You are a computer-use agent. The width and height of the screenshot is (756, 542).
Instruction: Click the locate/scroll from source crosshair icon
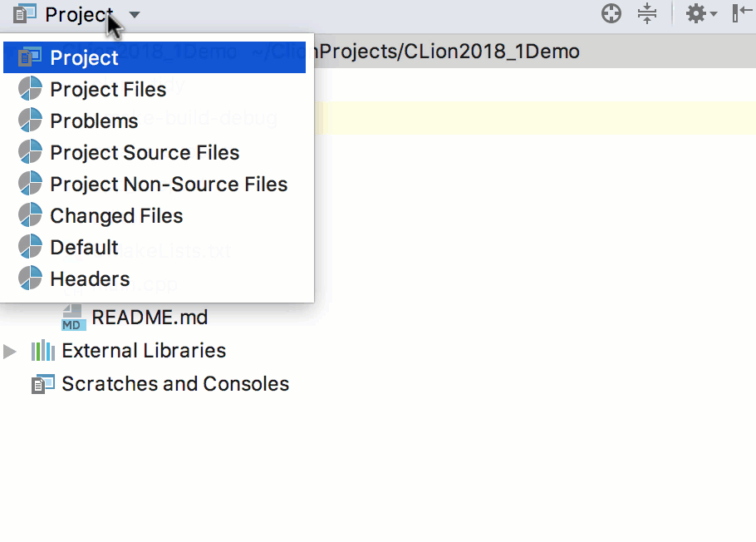point(611,13)
